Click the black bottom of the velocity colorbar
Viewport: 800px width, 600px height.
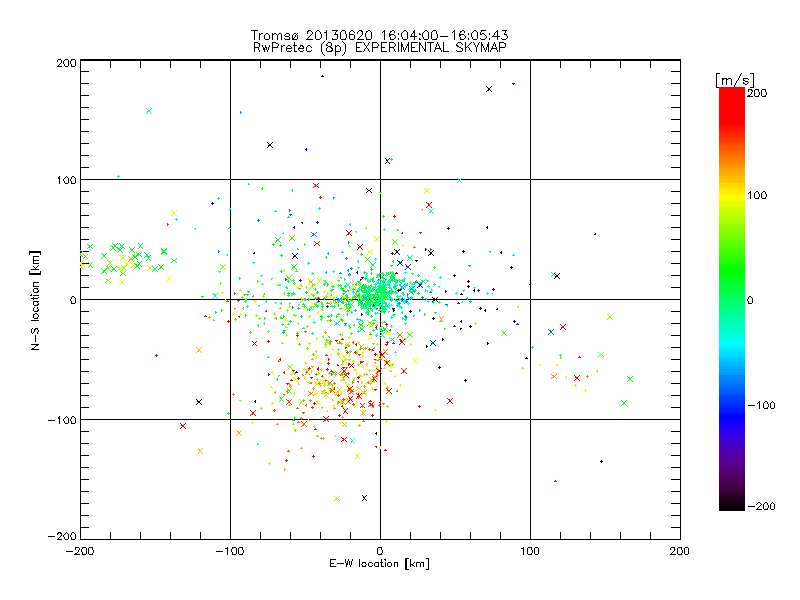click(732, 503)
